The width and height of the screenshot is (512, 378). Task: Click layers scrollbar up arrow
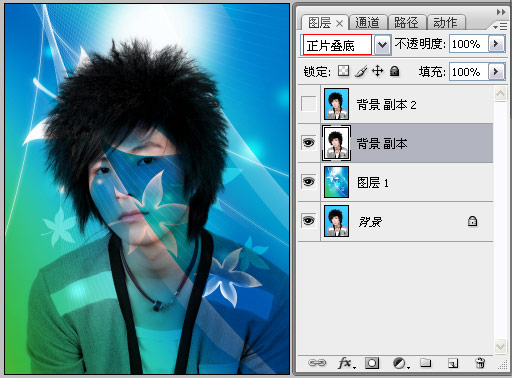(500, 94)
